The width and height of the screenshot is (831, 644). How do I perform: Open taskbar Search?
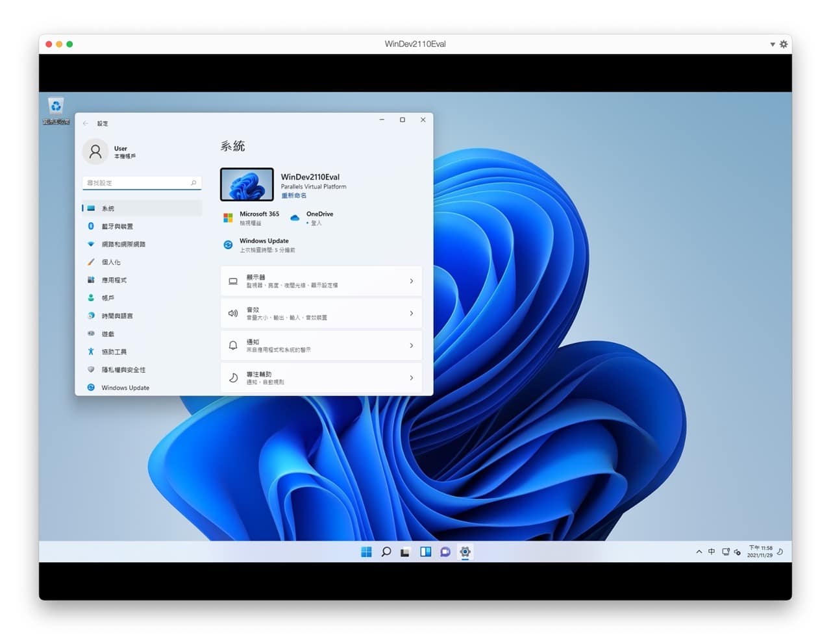386,552
